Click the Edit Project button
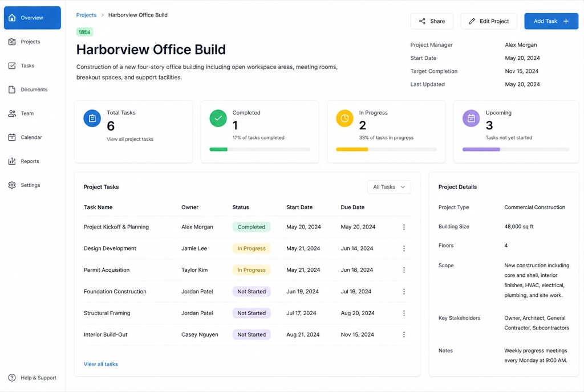This screenshot has width=584, height=392. tap(489, 21)
